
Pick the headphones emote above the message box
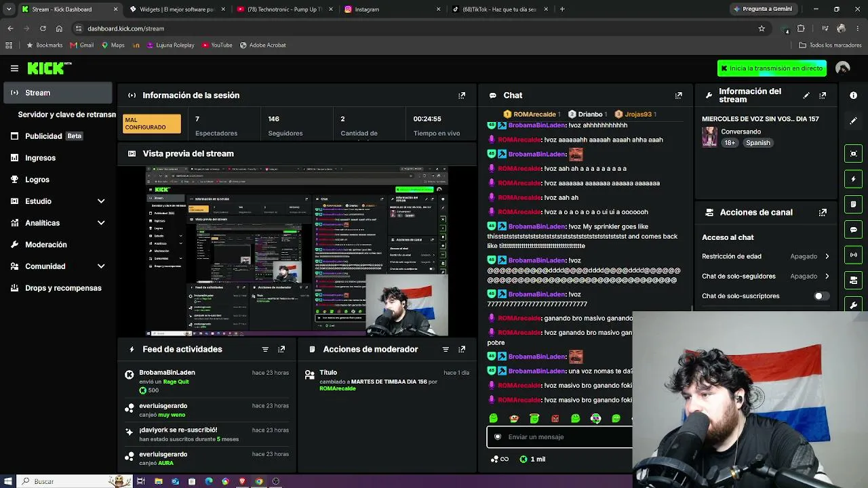[x=595, y=419]
